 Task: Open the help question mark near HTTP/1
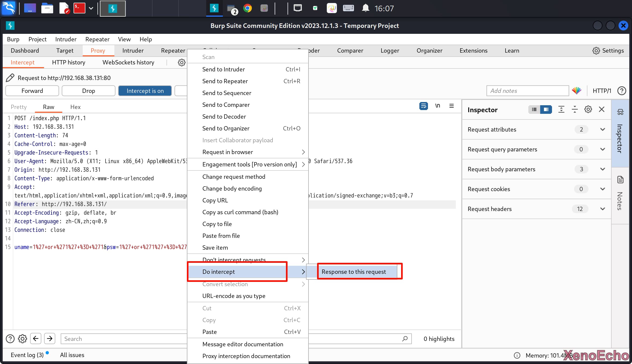pos(622,91)
